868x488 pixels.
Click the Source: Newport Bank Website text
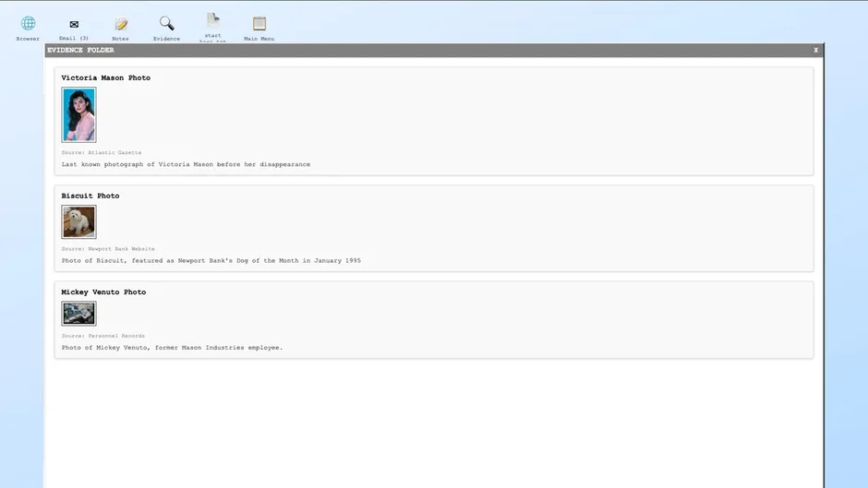[x=108, y=249]
